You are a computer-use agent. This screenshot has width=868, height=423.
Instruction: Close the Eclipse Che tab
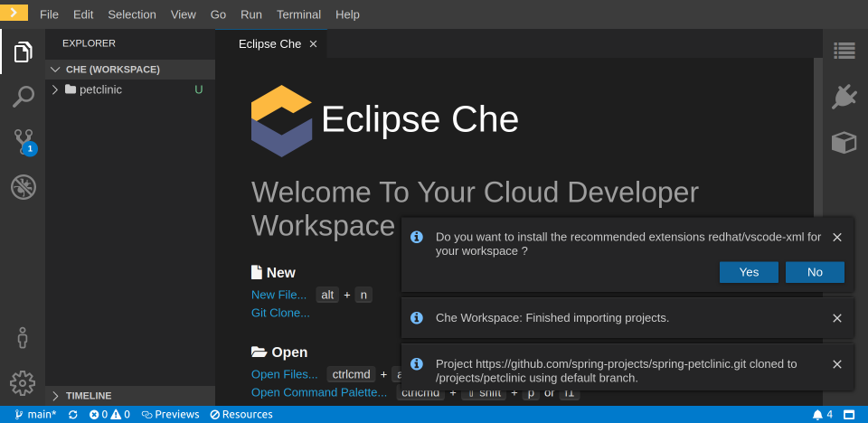(314, 43)
